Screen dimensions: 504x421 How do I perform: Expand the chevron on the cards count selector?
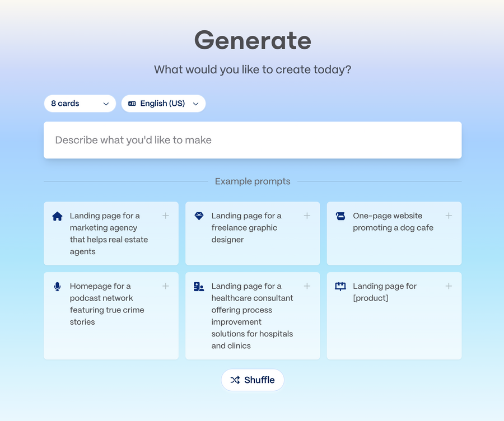tap(106, 104)
